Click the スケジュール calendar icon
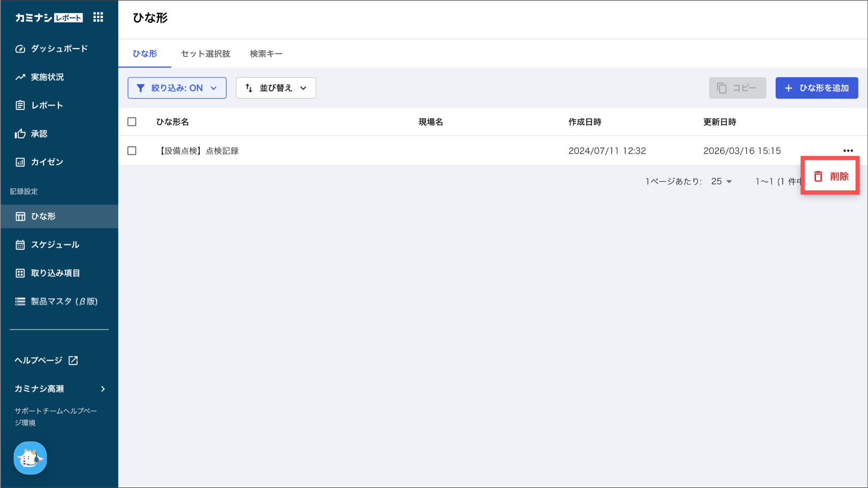The height and width of the screenshot is (488, 868). (x=20, y=245)
